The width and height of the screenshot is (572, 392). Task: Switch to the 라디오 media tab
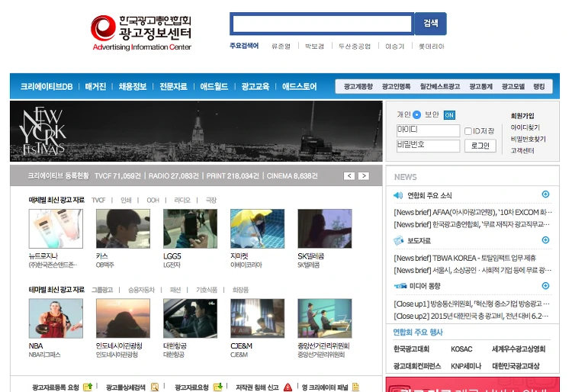point(182,200)
